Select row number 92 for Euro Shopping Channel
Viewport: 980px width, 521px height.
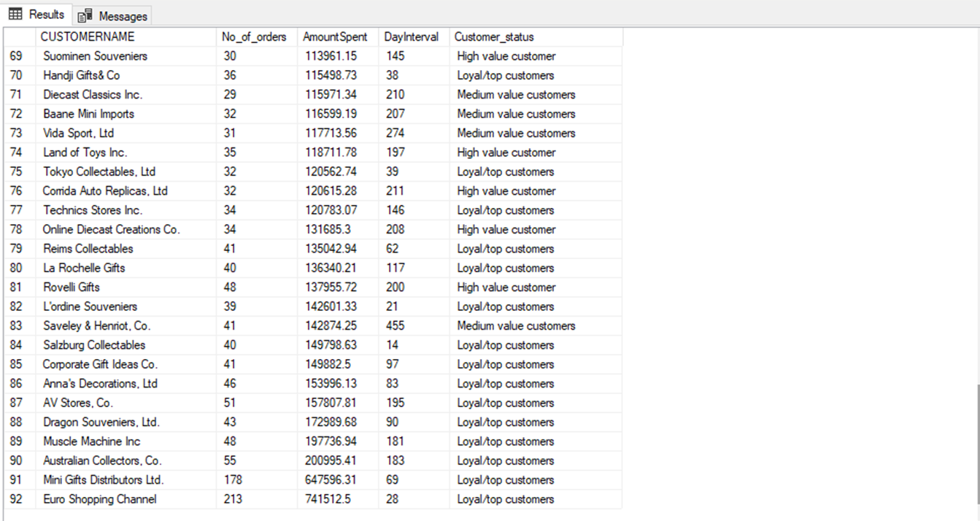pyautogui.click(x=16, y=499)
